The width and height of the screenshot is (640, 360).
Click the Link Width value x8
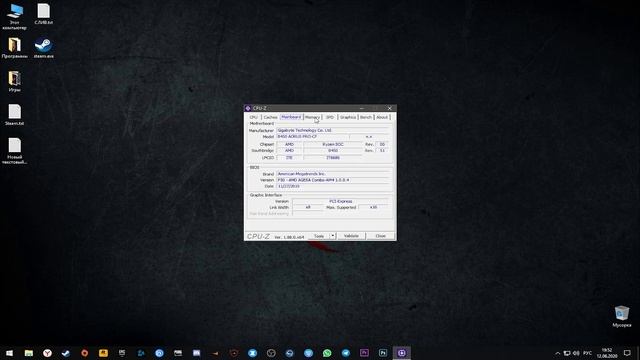(308, 207)
